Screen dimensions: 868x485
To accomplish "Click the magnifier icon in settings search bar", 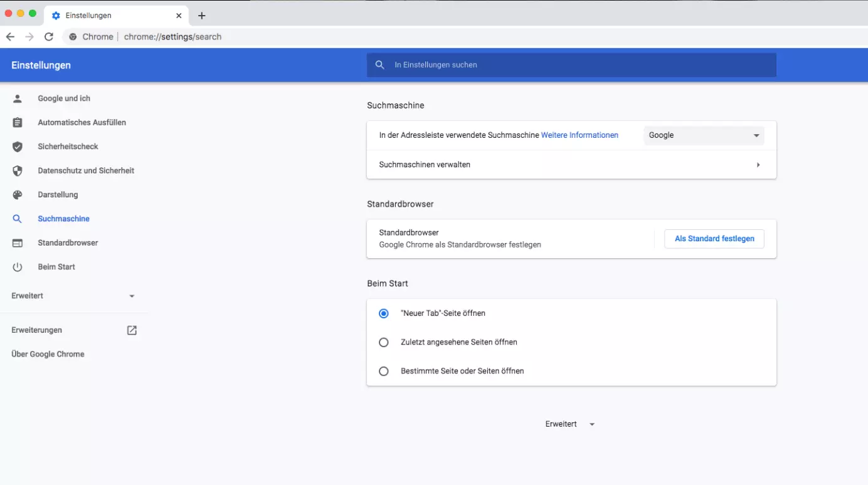I will point(379,65).
